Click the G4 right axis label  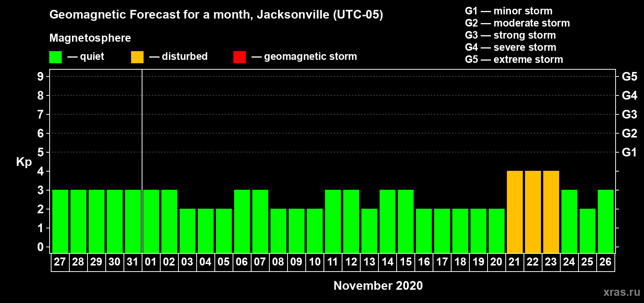click(x=629, y=95)
